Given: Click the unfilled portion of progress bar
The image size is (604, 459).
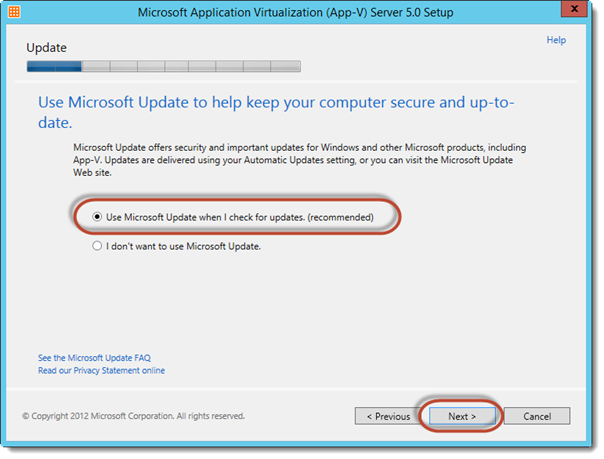Looking at the screenshot, I should (191, 66).
